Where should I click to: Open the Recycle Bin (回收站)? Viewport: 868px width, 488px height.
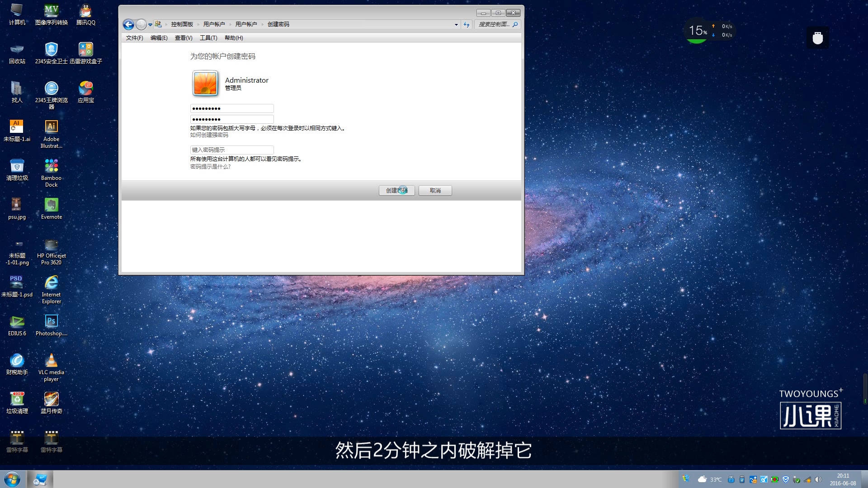[17, 50]
